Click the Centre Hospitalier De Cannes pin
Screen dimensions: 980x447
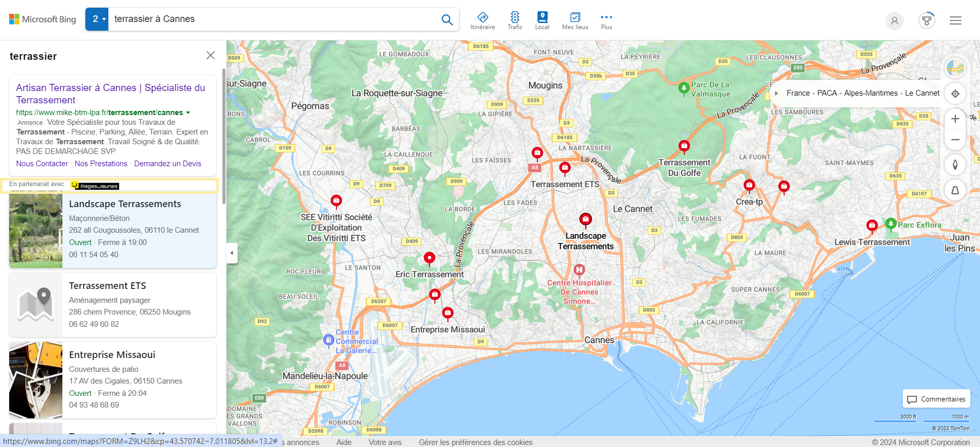[579, 270]
